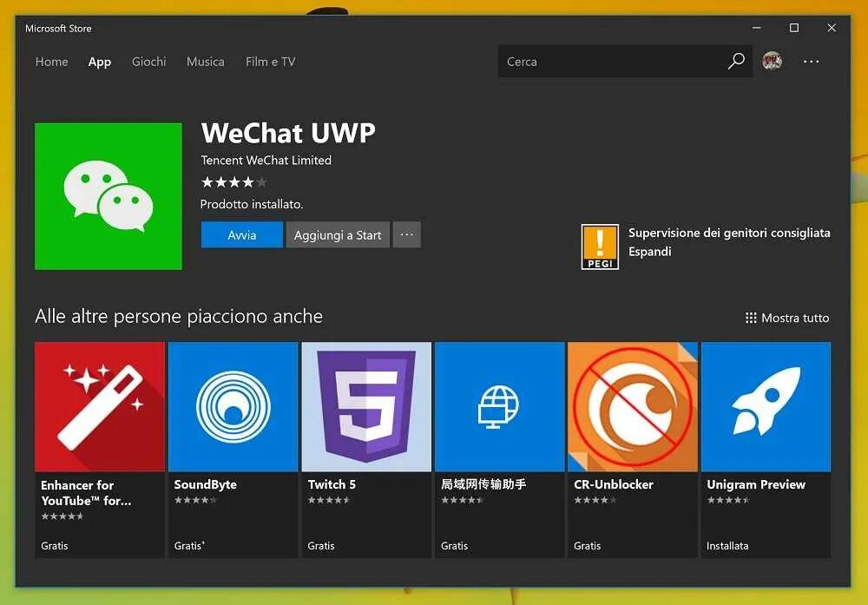The height and width of the screenshot is (605, 868).
Task: Click the 局域网传输助手 star rating
Action: (463, 500)
